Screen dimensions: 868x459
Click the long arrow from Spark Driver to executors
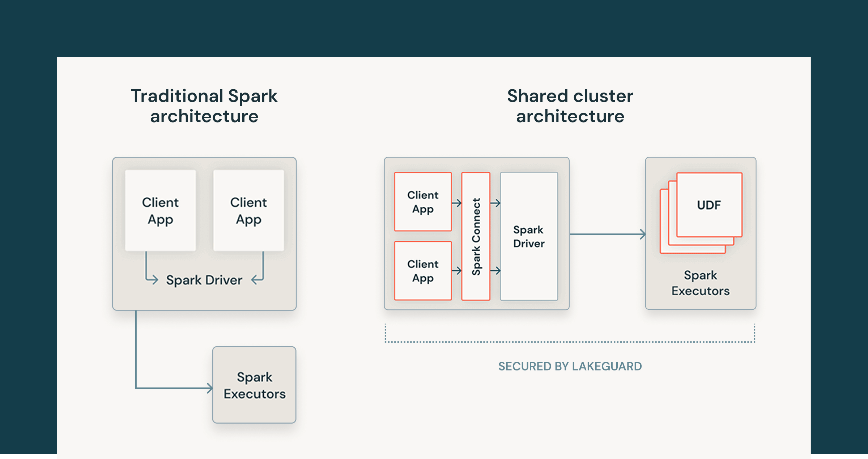click(x=608, y=234)
